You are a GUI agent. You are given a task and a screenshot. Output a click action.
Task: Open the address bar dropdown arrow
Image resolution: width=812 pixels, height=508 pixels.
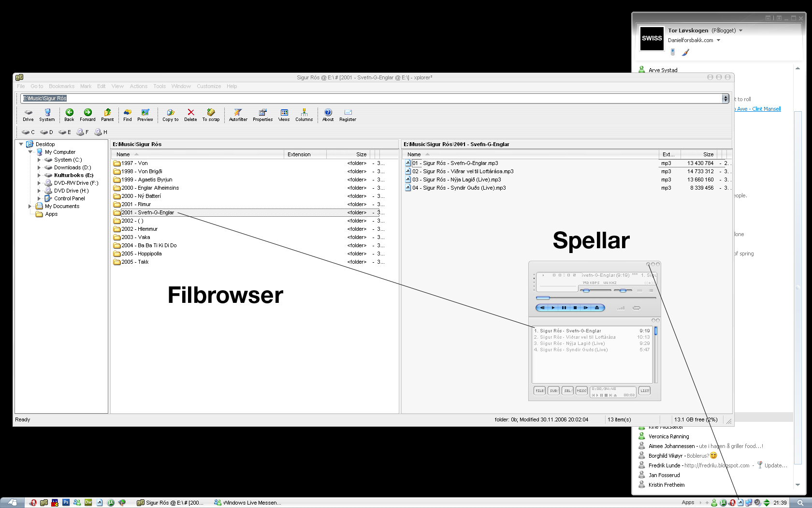tap(725, 98)
